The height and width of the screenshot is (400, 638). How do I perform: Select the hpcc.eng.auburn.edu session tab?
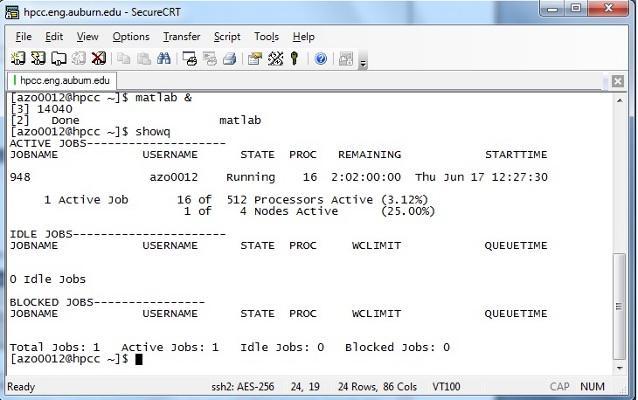(62, 80)
